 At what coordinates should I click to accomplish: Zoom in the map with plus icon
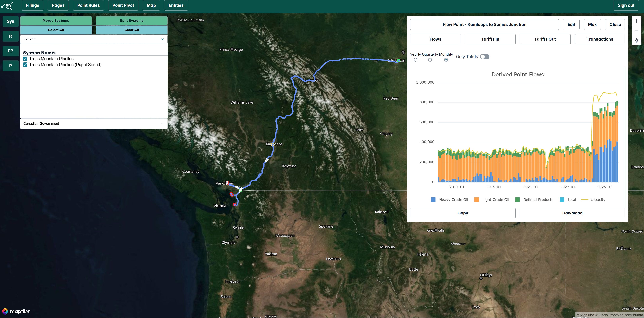point(636,21)
